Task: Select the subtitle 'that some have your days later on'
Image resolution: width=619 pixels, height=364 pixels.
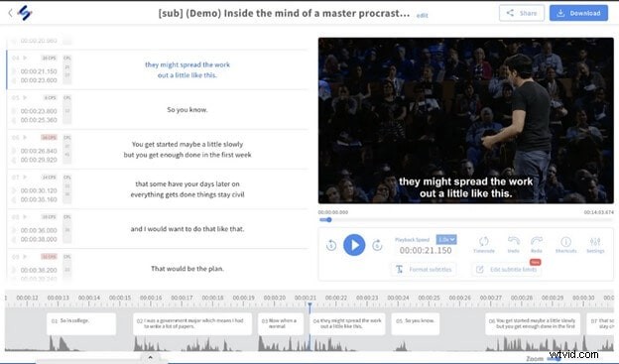Action: click(x=187, y=183)
